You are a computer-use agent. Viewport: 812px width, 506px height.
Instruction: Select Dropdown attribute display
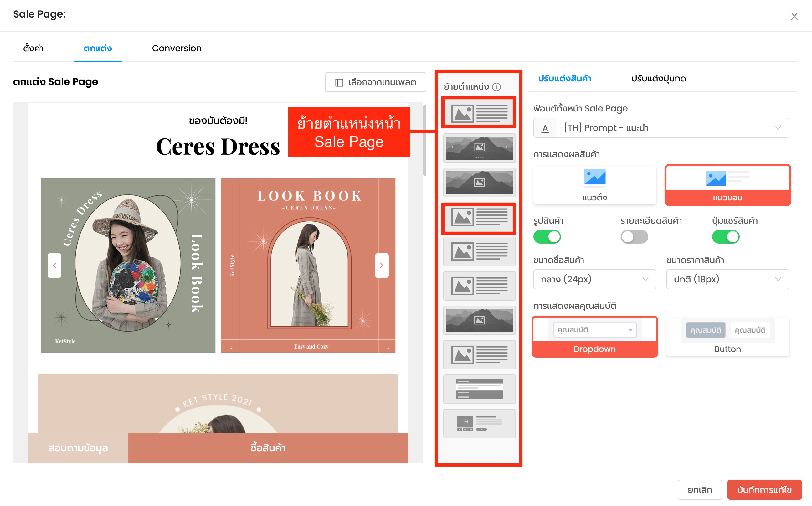click(594, 337)
